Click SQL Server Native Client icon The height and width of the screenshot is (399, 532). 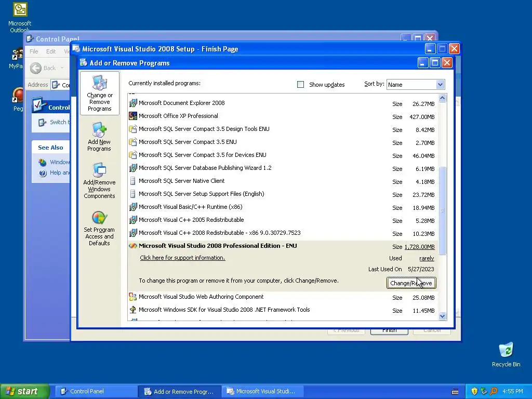(x=133, y=181)
